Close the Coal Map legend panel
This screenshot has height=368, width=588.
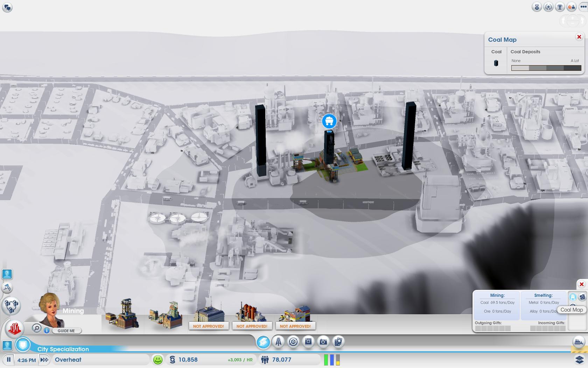(x=579, y=37)
